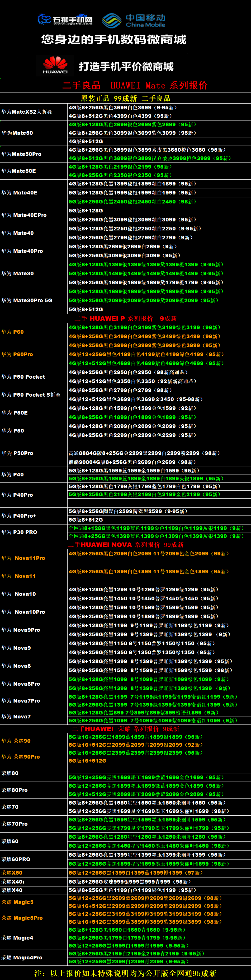Click the HUAWEI P 系列报价 section header
The width and height of the screenshot is (251, 980).
click(x=126, y=318)
